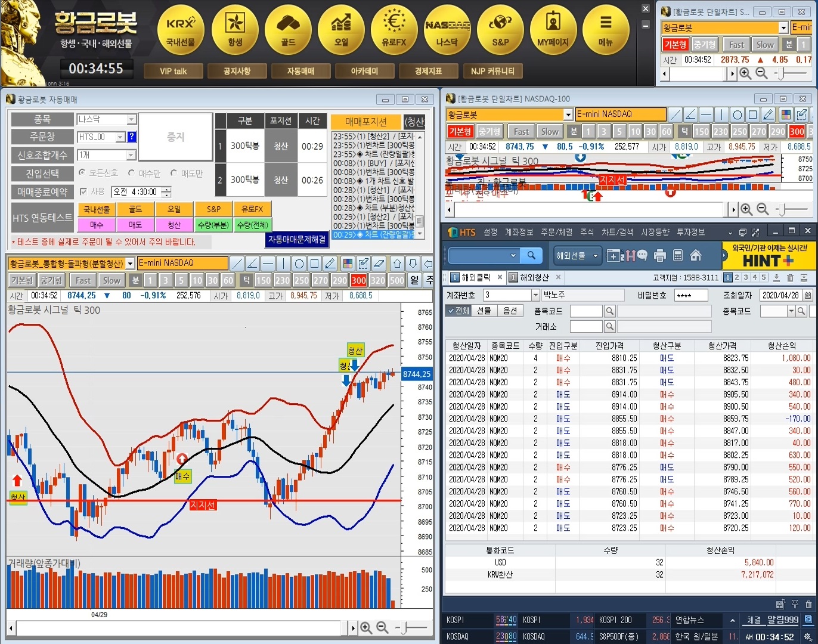The height and width of the screenshot is (644, 818).
Task: Open the 오일 gold circle button
Action: 341,31
